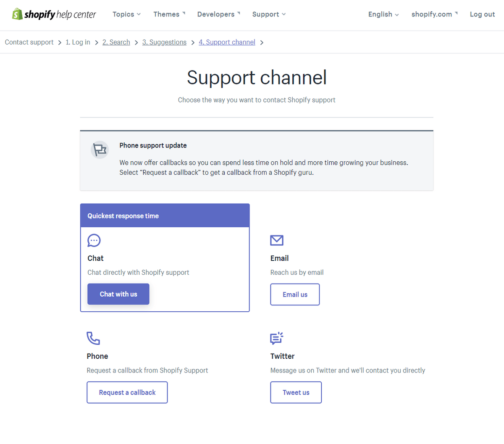504x444 pixels.
Task: Expand the Support dropdown
Action: (x=269, y=14)
